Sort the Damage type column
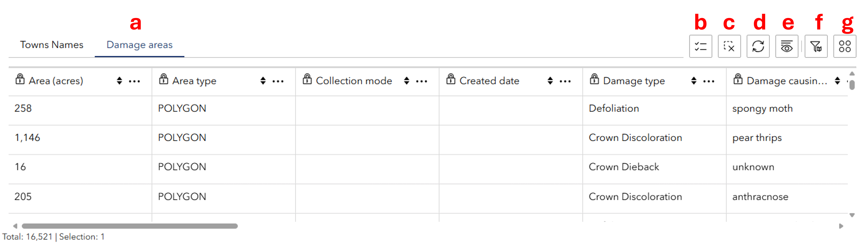The height and width of the screenshot is (243, 868). (693, 81)
